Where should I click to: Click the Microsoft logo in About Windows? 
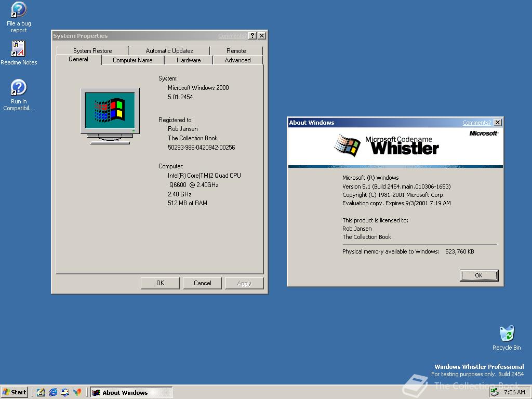[484, 134]
